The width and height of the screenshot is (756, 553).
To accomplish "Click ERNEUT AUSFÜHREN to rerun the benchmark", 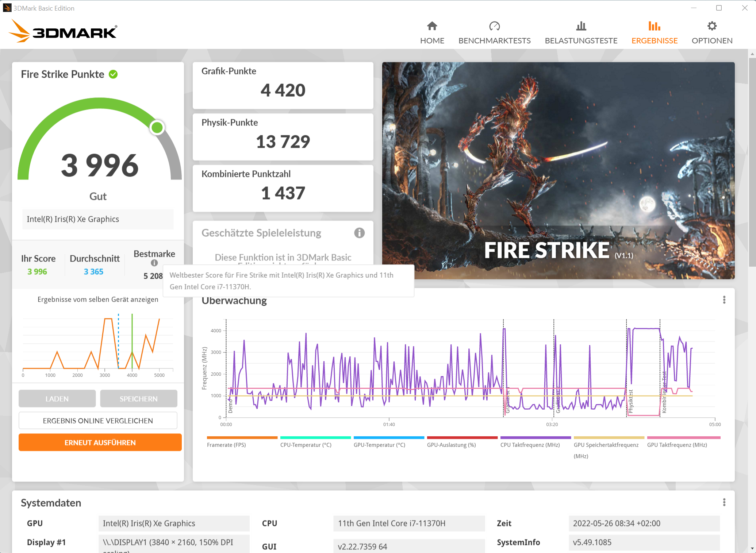I will [99, 442].
